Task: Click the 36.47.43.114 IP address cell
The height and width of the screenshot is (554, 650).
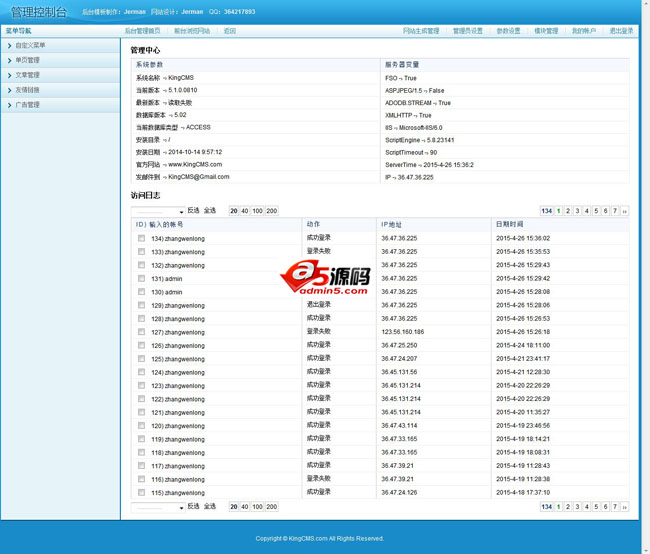Action: coord(399,426)
